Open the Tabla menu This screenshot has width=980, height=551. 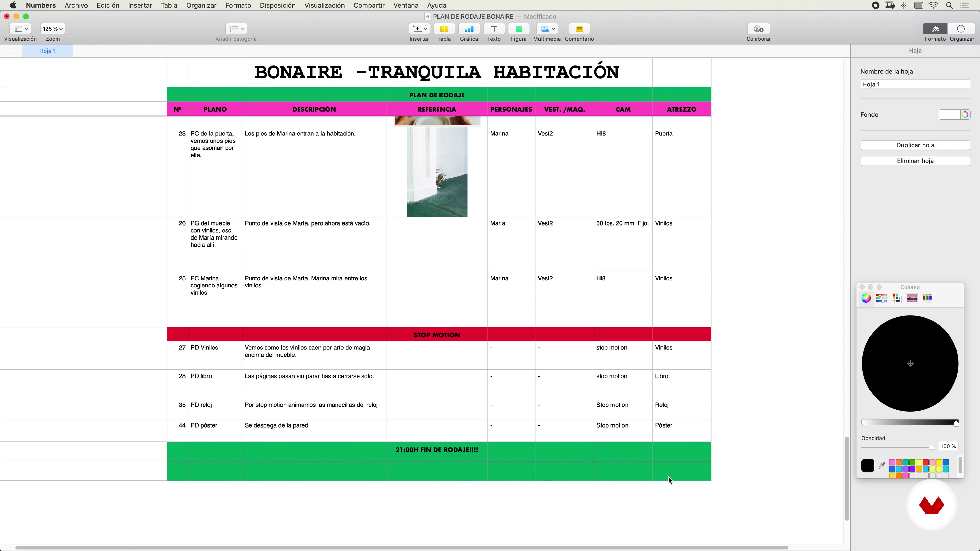tap(169, 5)
